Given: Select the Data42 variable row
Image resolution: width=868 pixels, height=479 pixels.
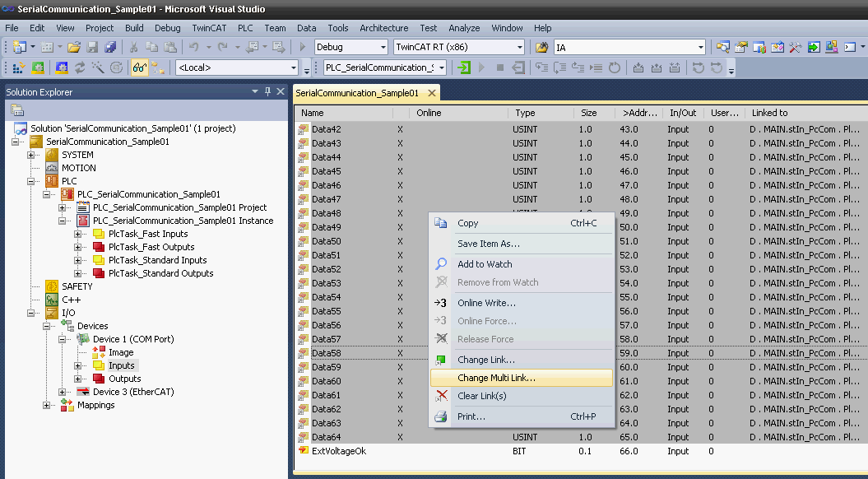Looking at the screenshot, I should [x=581, y=129].
